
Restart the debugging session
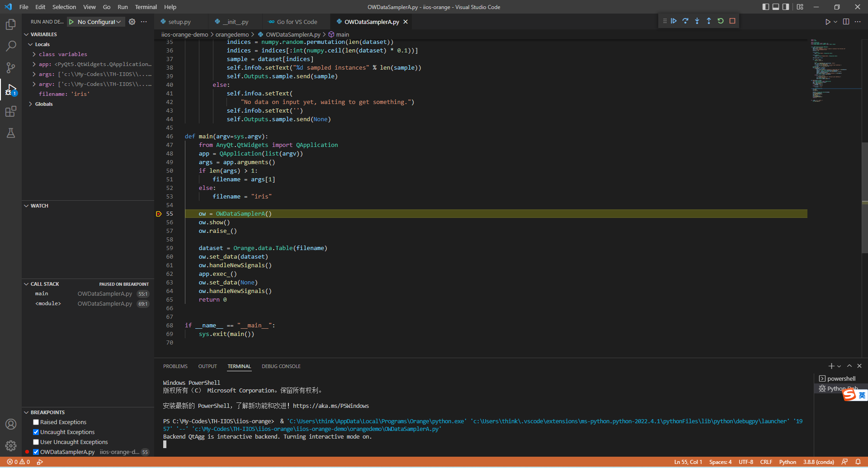click(721, 21)
